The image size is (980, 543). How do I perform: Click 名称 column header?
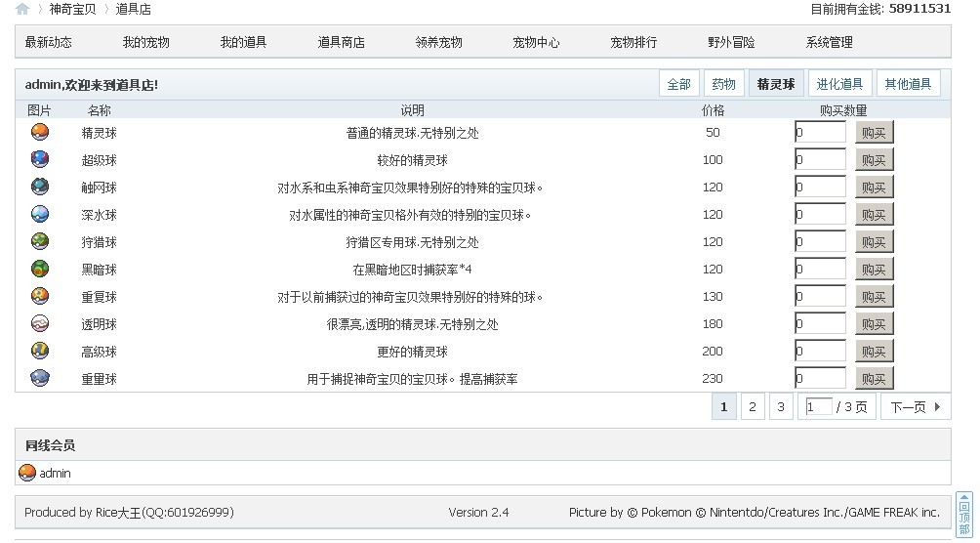(99, 110)
